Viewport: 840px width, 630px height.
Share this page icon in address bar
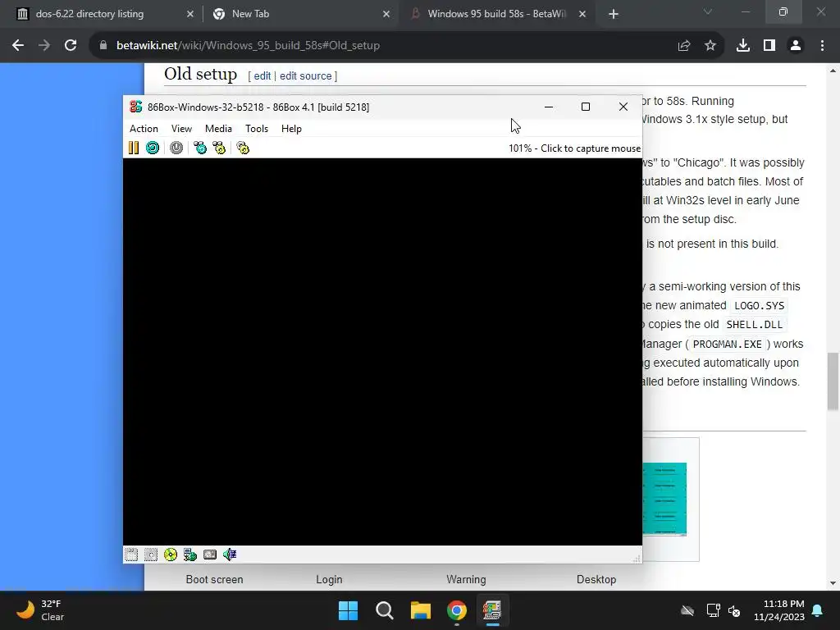pyautogui.click(x=684, y=46)
